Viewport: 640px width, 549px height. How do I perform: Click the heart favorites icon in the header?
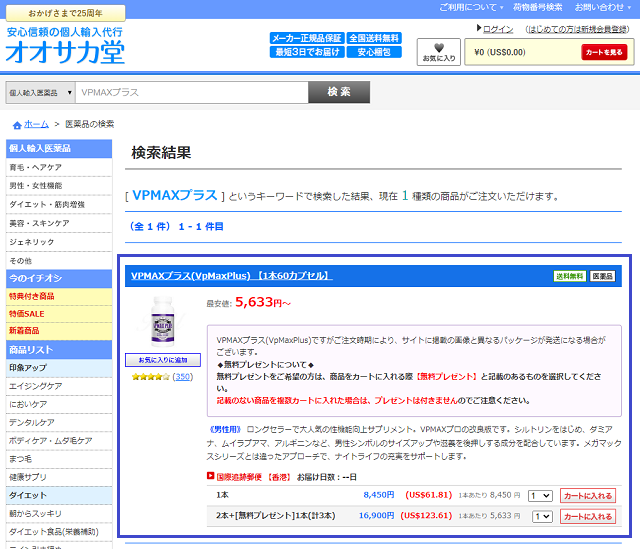439,47
